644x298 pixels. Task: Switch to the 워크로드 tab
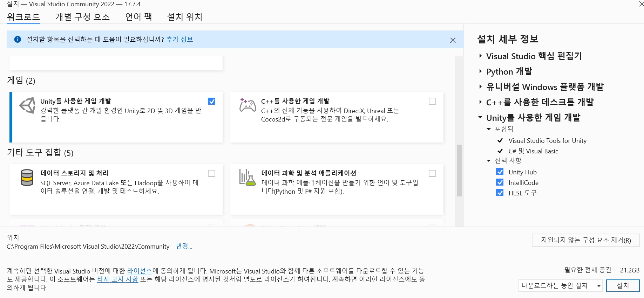[23, 17]
